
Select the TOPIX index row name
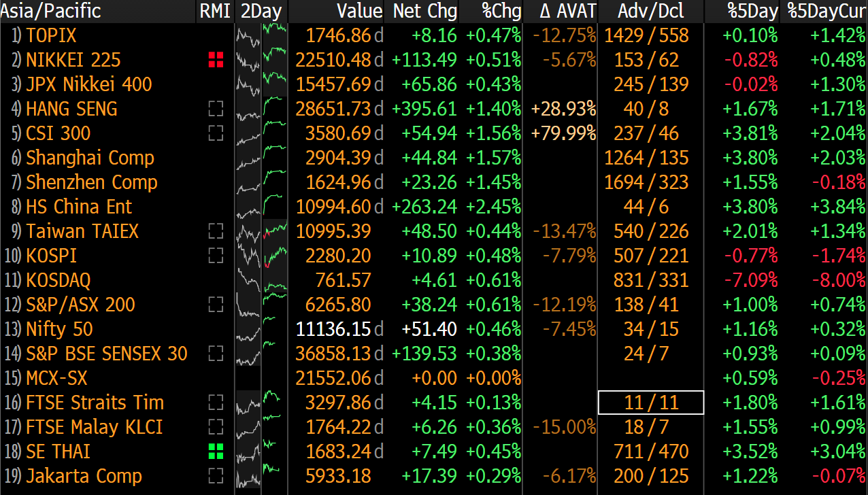[51, 35]
